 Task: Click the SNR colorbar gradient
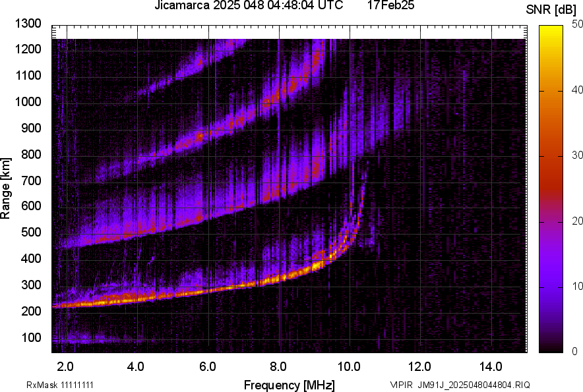(x=551, y=189)
